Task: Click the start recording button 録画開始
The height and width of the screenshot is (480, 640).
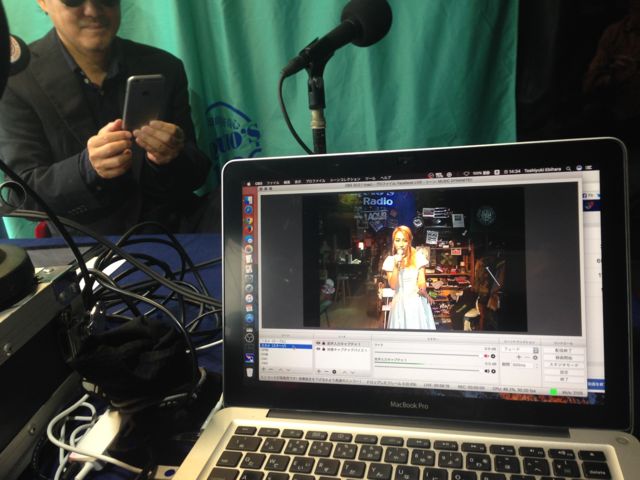Action: click(564, 358)
